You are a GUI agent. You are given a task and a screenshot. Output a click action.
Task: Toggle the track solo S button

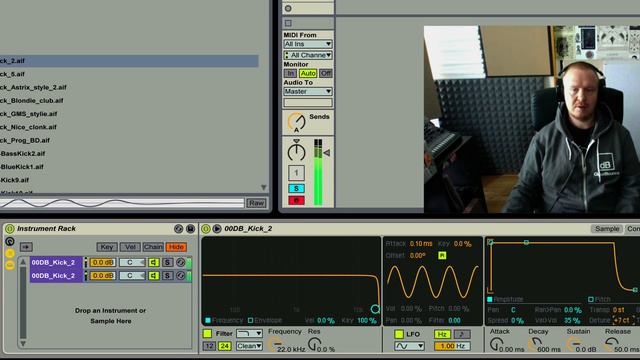coord(296,189)
